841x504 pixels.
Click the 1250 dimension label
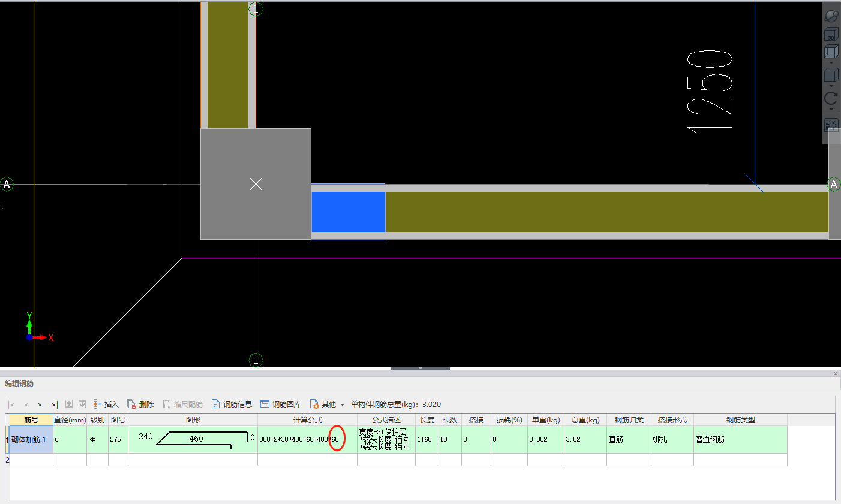point(710,92)
